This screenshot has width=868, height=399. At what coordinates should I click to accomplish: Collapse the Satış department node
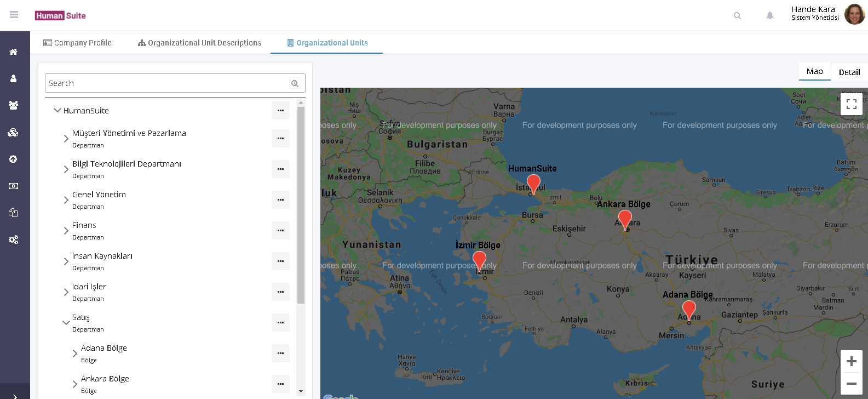[66, 323]
